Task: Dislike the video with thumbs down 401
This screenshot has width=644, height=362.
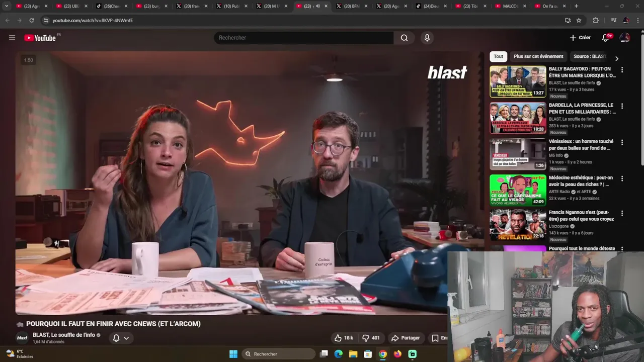Action: click(371, 338)
